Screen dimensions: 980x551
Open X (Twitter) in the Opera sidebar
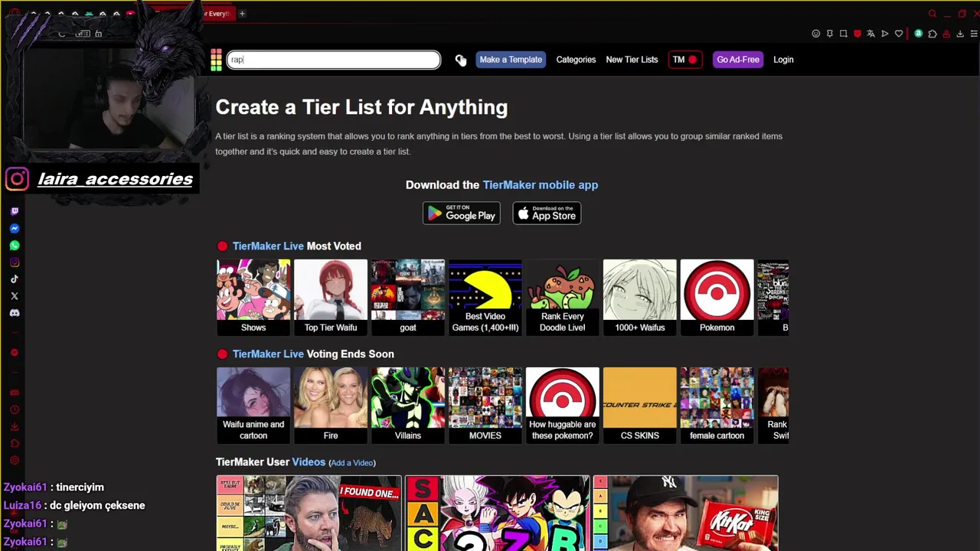pyautogui.click(x=15, y=296)
